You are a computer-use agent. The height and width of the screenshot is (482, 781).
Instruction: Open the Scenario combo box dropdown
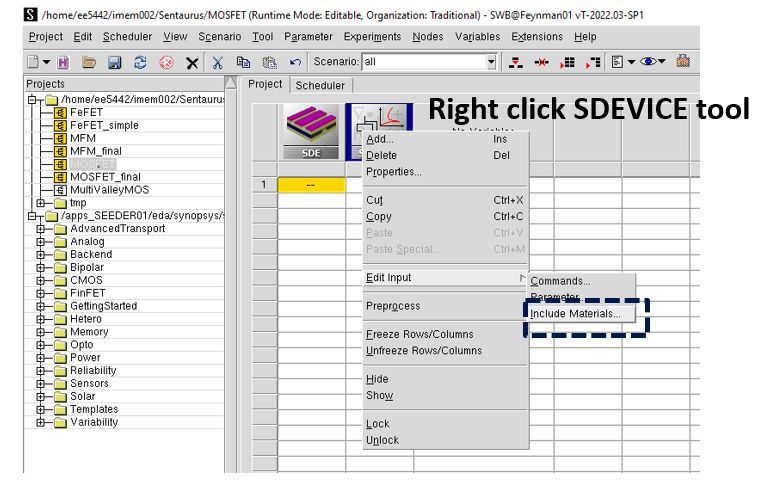click(x=490, y=62)
